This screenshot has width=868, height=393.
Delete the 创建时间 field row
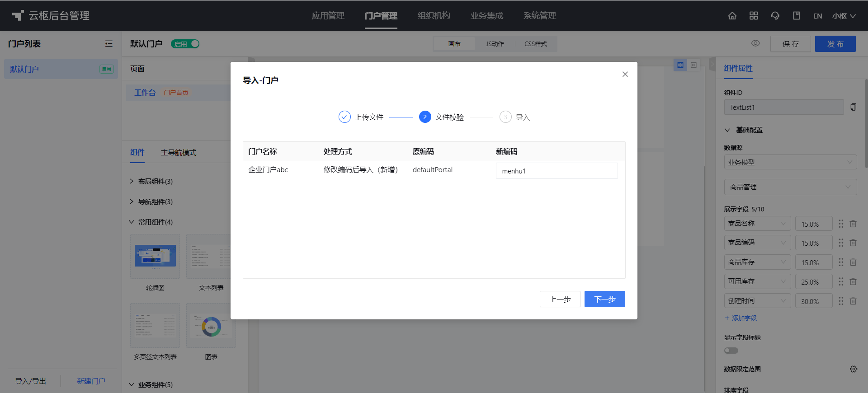(x=853, y=301)
